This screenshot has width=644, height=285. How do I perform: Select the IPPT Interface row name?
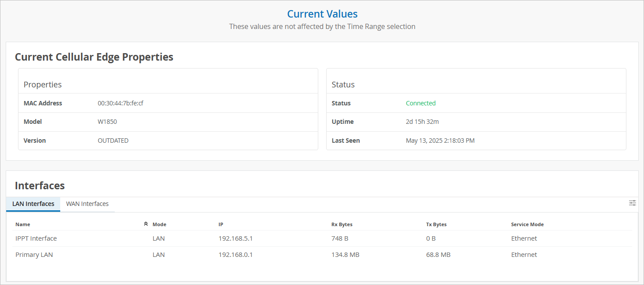coord(36,238)
